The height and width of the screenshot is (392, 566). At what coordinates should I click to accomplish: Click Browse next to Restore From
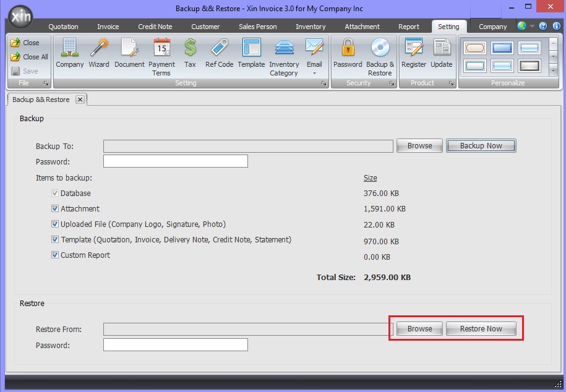(419, 329)
